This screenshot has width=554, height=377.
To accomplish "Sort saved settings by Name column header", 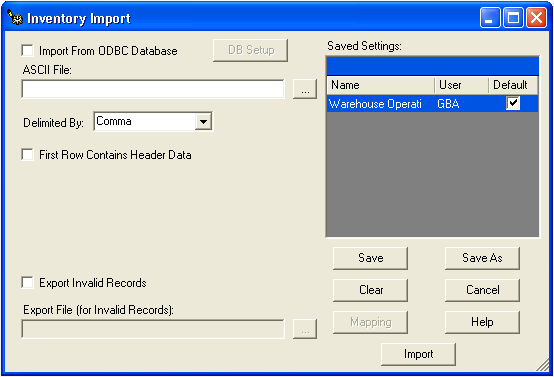I will (381, 85).
